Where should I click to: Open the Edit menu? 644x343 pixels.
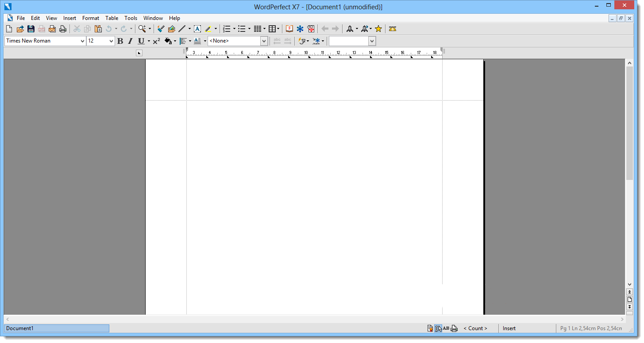(35, 18)
